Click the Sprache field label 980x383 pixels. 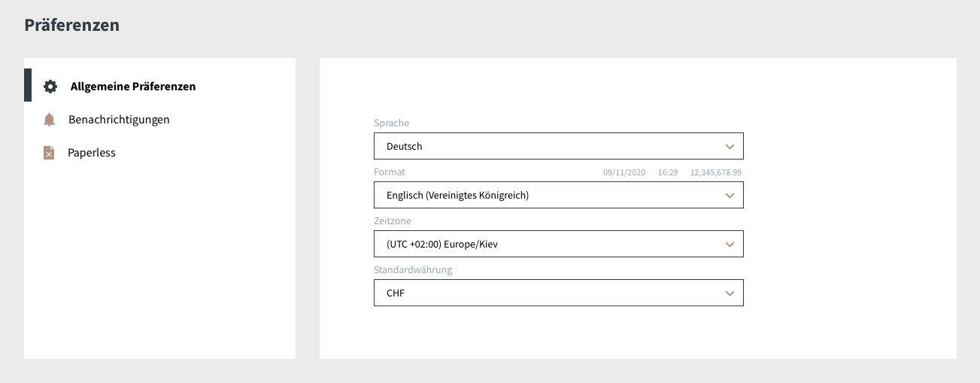click(391, 123)
